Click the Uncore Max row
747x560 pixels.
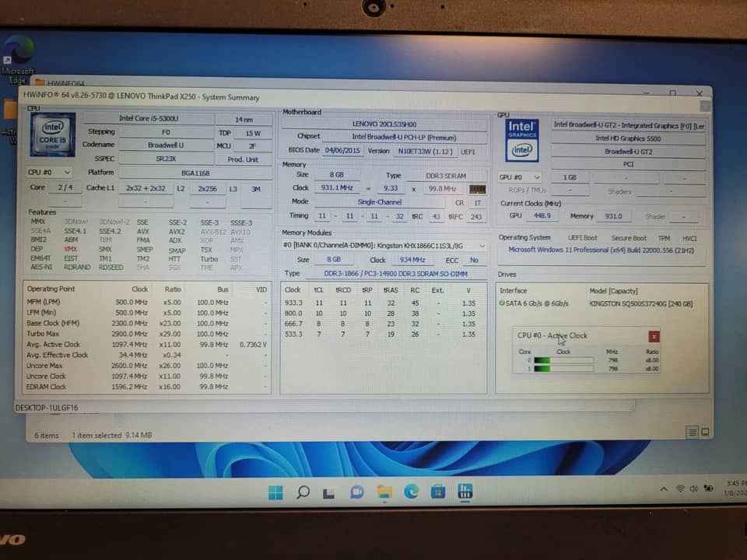tap(146, 366)
